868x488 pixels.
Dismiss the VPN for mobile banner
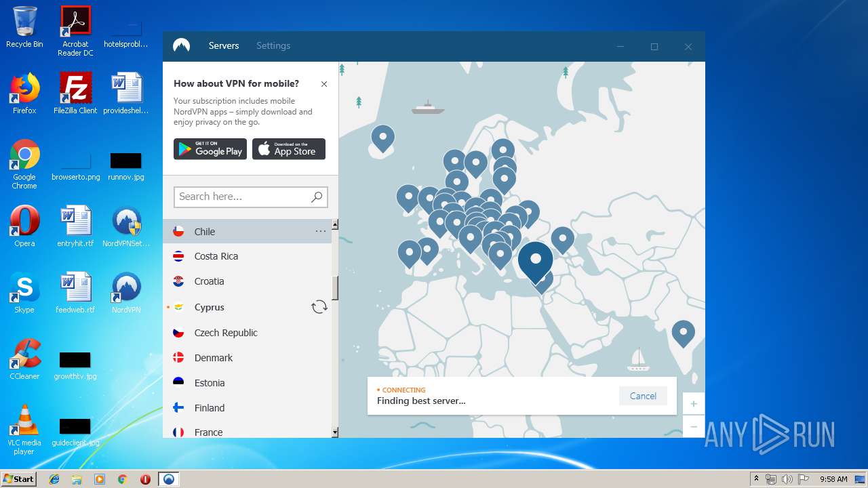324,84
